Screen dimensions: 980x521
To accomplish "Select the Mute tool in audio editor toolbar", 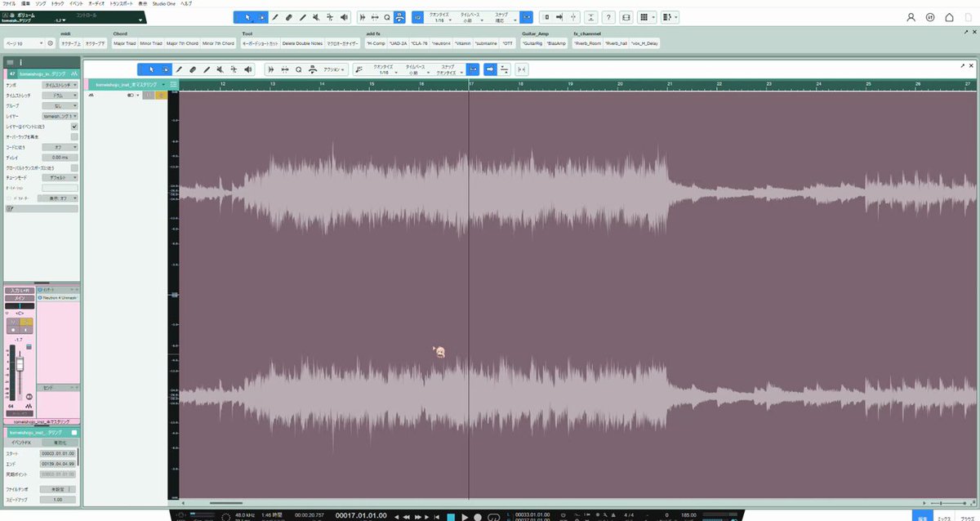I will pos(220,69).
